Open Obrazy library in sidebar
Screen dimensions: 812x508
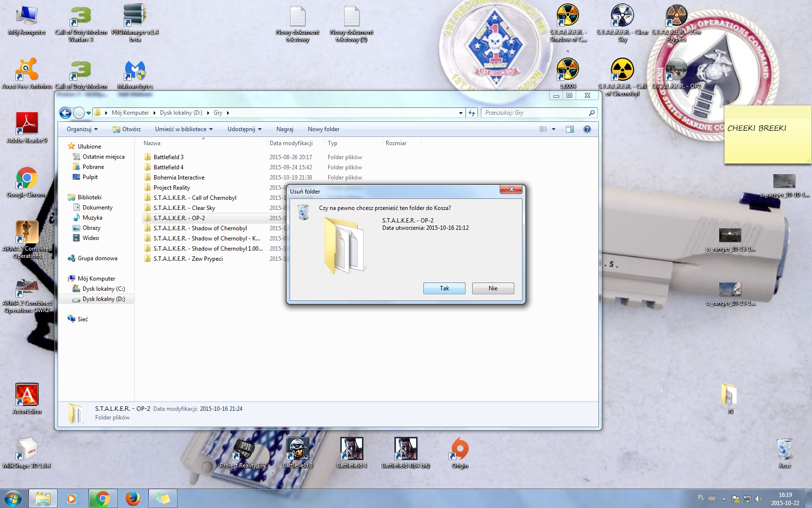coord(87,228)
